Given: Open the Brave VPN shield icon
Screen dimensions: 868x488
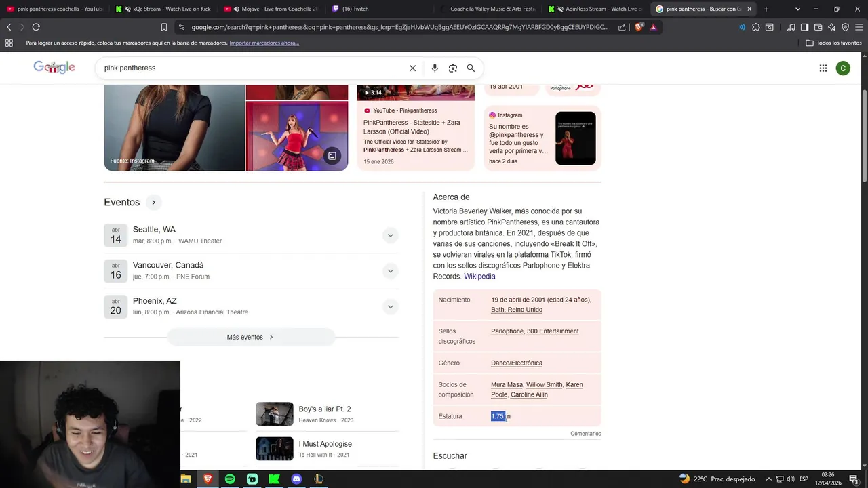Looking at the screenshot, I should click(845, 27).
